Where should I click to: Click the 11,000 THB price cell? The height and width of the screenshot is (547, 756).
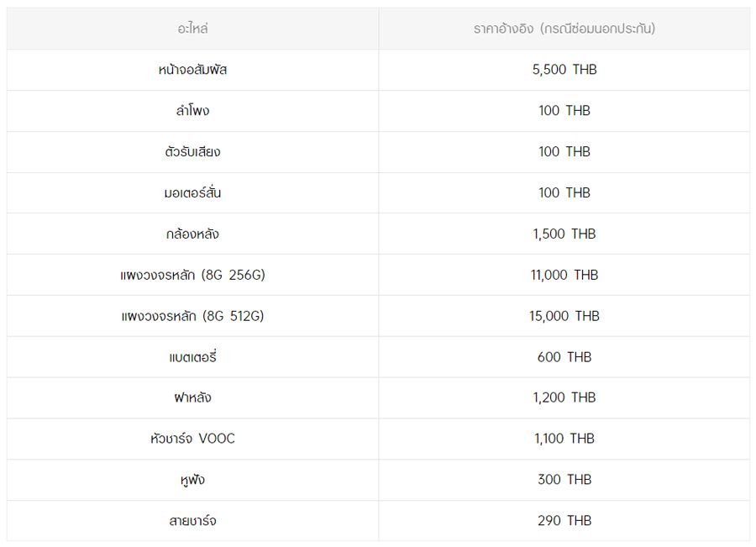[x=564, y=275]
